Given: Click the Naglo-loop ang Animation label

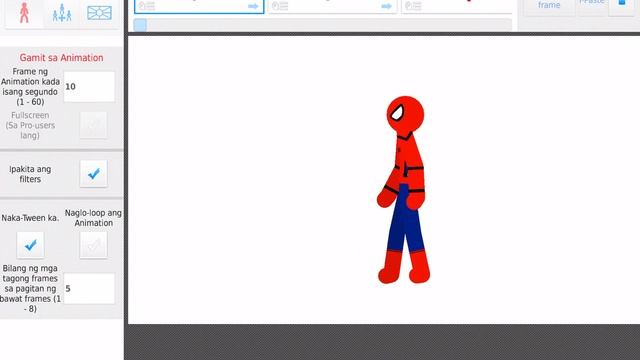Looking at the screenshot, I should [x=93, y=218].
